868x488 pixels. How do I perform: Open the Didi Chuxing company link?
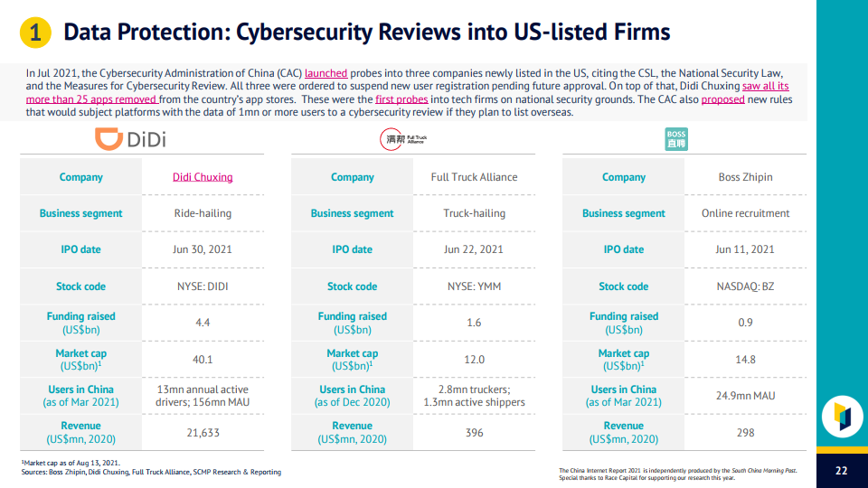coord(203,177)
